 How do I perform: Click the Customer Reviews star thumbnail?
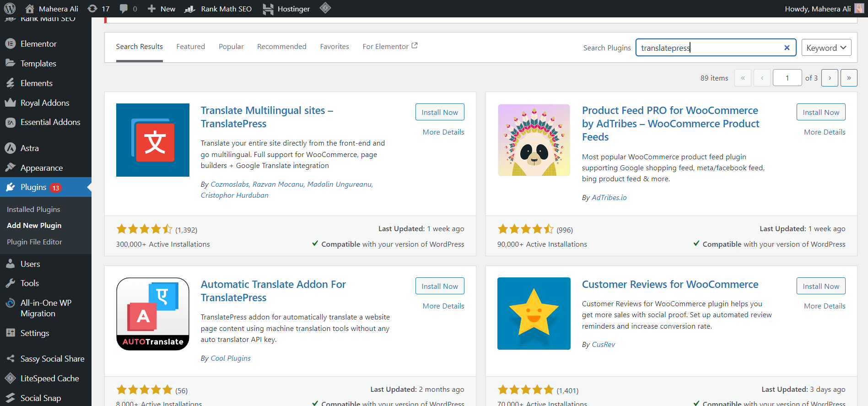[x=534, y=314]
